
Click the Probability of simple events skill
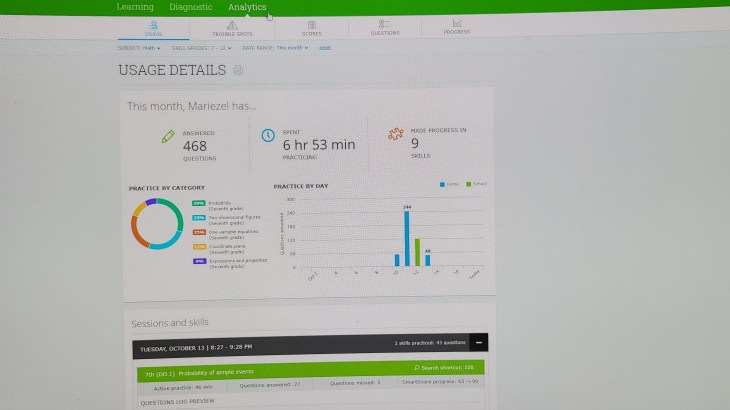(x=200, y=368)
